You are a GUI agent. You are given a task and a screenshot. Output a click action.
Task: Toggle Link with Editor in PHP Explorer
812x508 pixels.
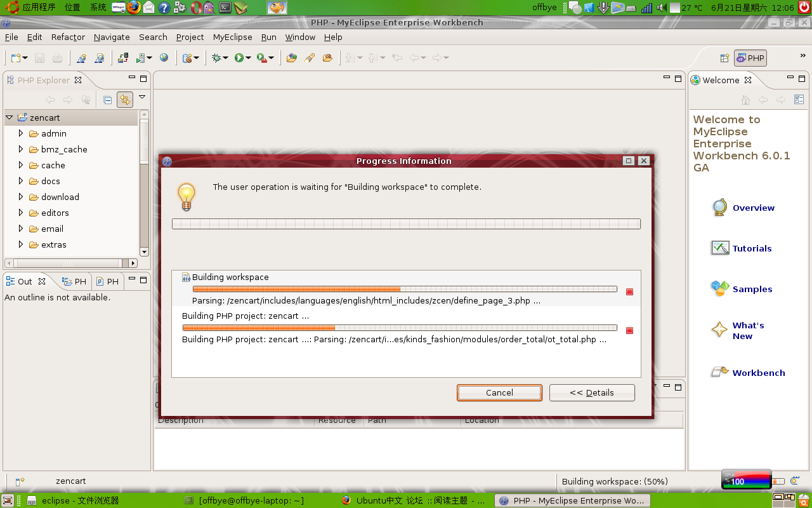pyautogui.click(x=124, y=100)
